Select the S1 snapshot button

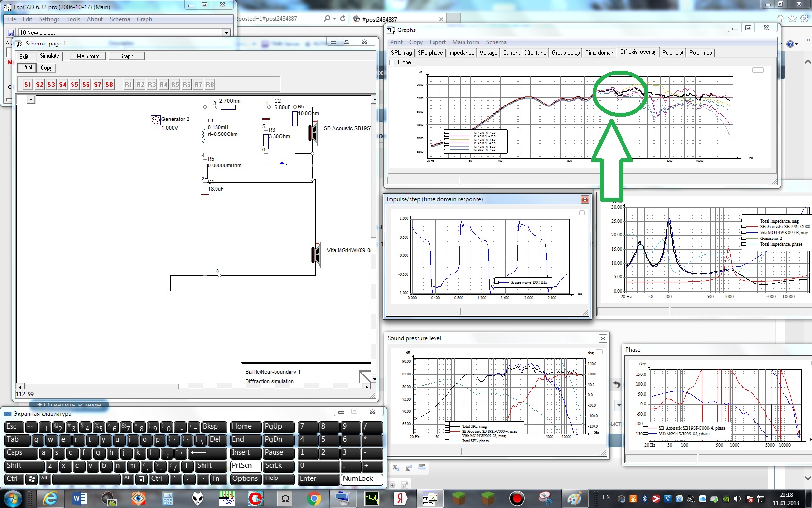[x=28, y=84]
